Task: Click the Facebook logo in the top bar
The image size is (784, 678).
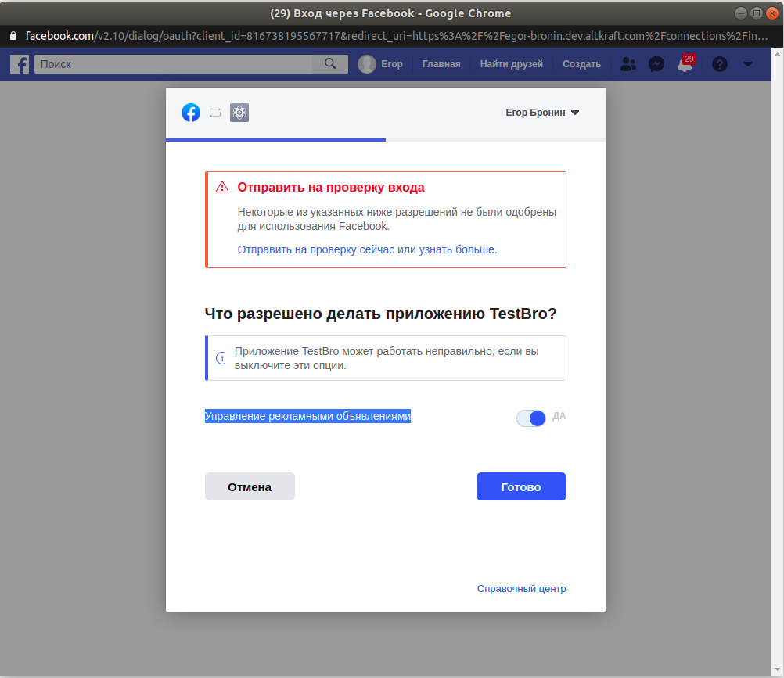Action: 20,64
